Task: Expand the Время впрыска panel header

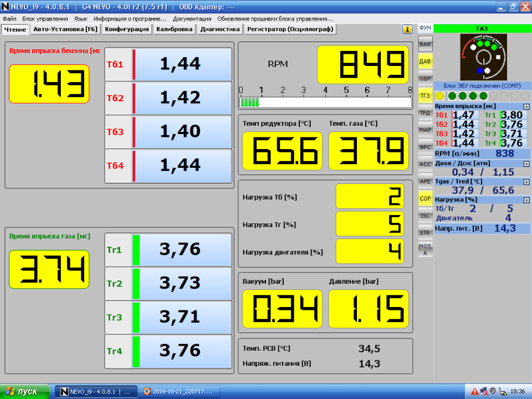Action: 526,105
